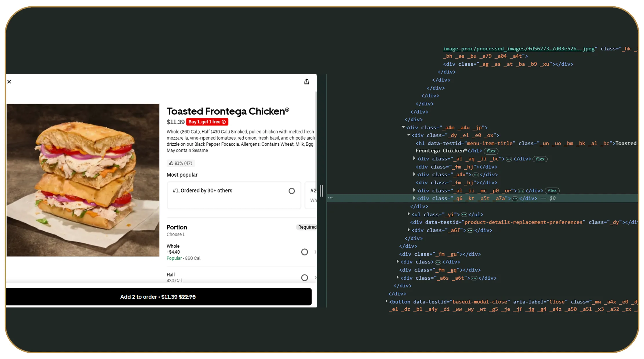Click the ellipsis in the _q6 _kt _a5t _a7a div
The image size is (644, 359).
(x=515, y=199)
